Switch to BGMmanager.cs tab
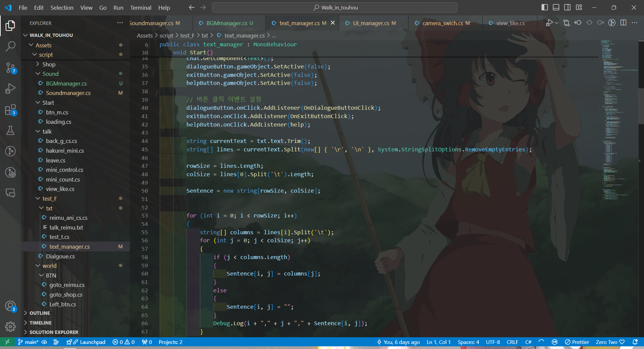The image size is (644, 349). [229, 23]
